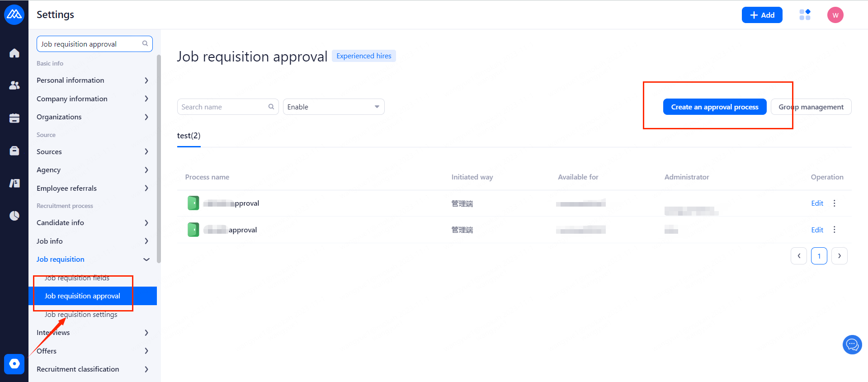This screenshot has height=382, width=868.
Task: Select the test(2) tab
Action: tap(189, 136)
